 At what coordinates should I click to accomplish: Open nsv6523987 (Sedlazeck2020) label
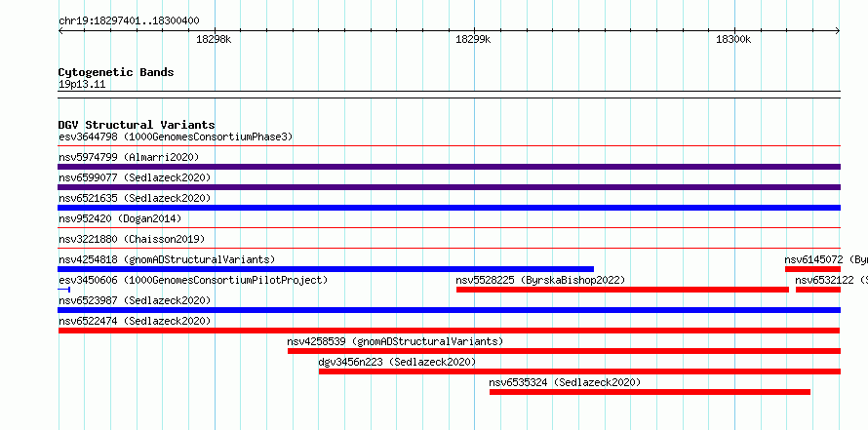pos(135,300)
